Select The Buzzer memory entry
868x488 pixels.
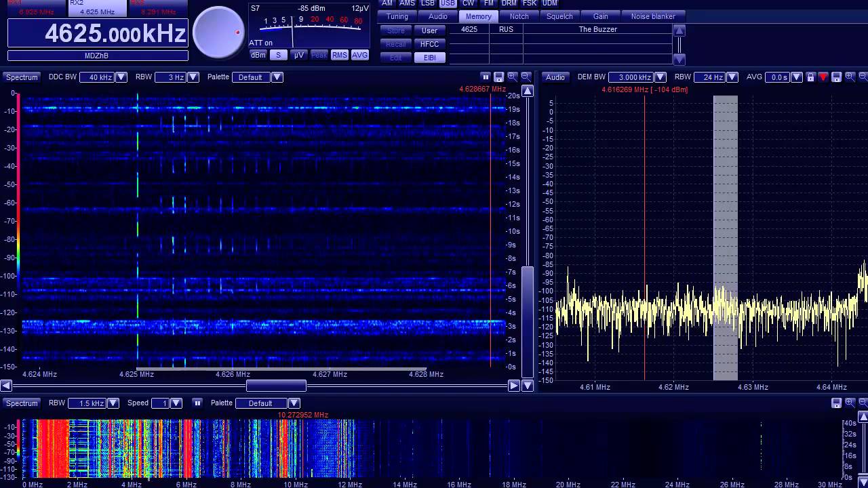(x=560, y=30)
